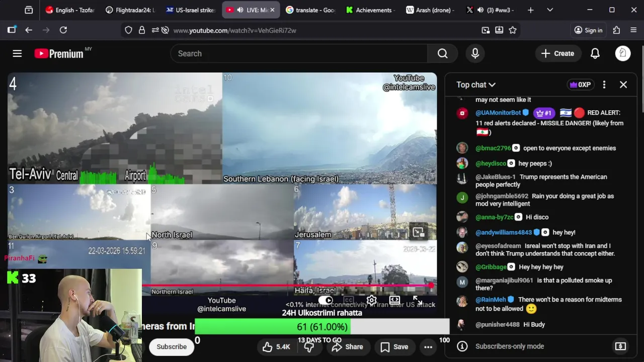This screenshot has height=362, width=644.
Task: Go back to the previous page
Action: pyautogui.click(x=29, y=30)
